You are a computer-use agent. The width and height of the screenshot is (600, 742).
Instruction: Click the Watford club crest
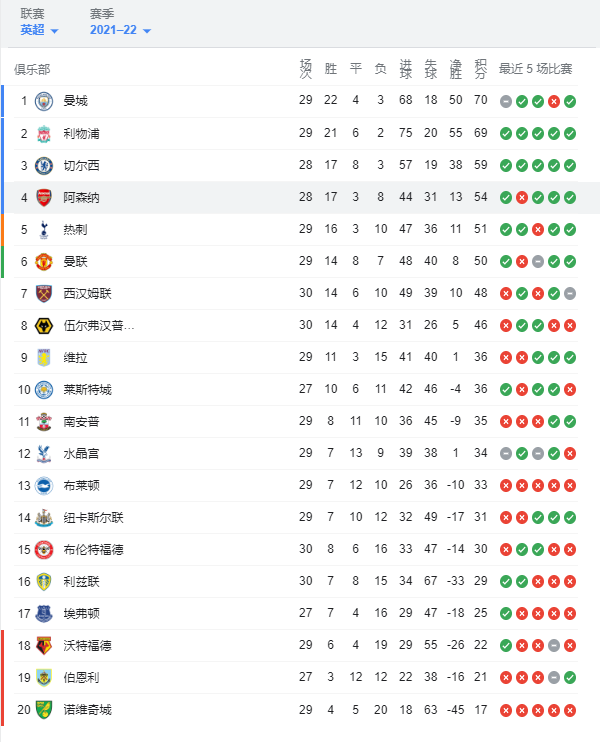[x=44, y=645]
